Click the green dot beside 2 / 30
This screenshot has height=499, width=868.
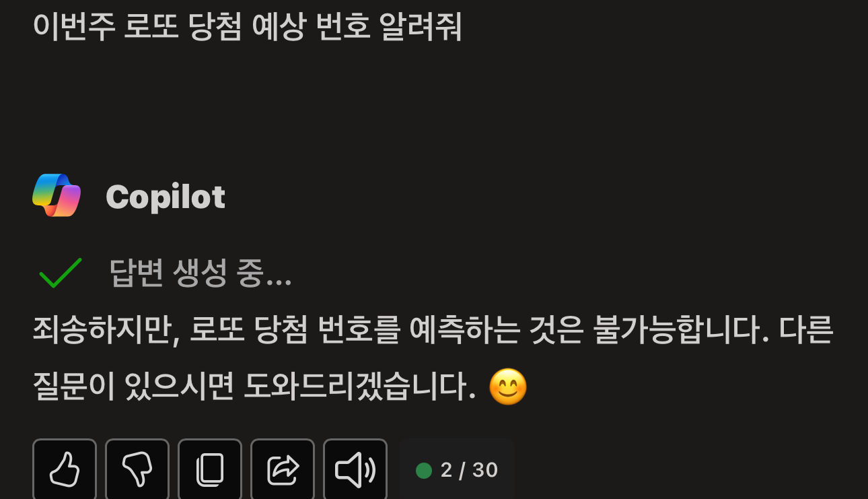pyautogui.click(x=424, y=470)
